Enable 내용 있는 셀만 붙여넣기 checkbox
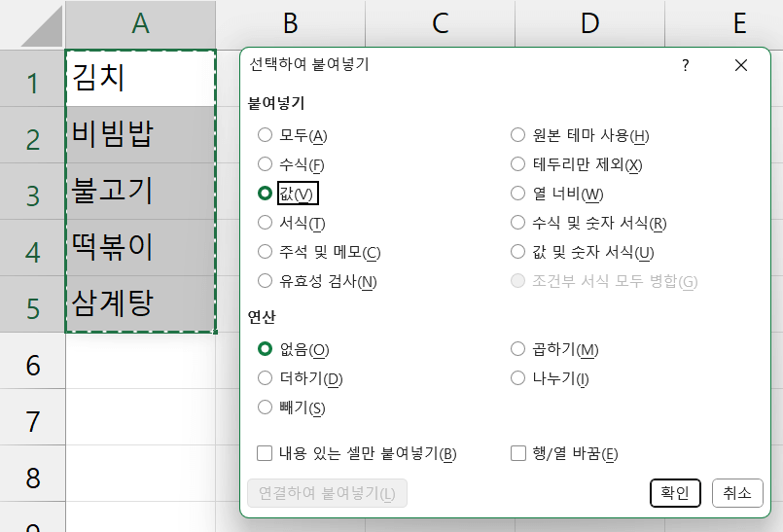 pyautogui.click(x=265, y=453)
